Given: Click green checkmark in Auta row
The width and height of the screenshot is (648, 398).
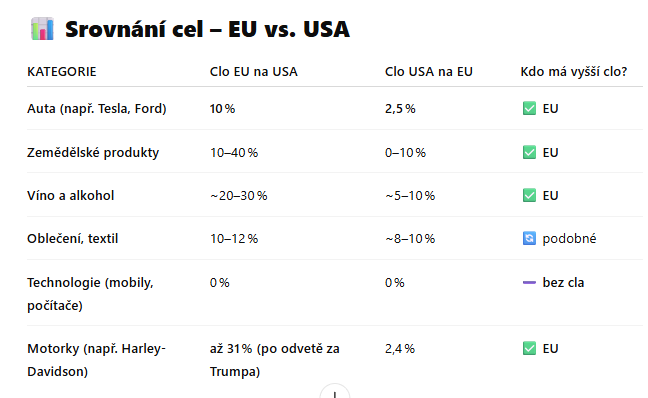Looking at the screenshot, I should (529, 108).
